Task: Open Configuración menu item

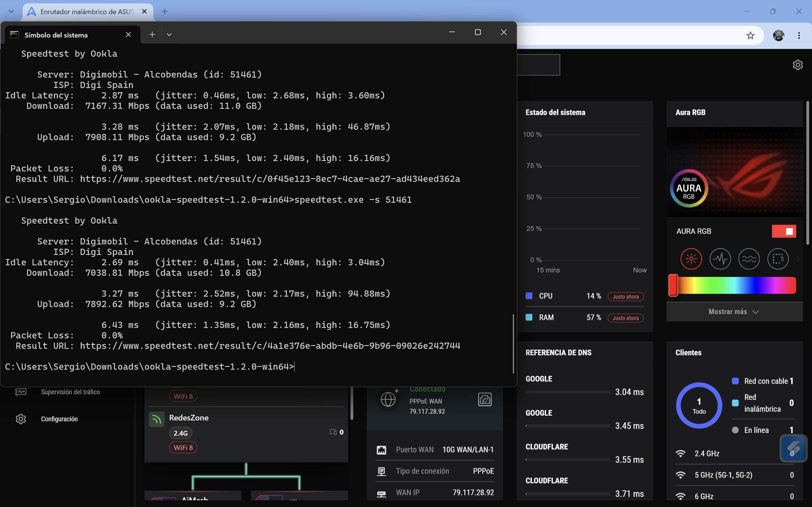Action: 59,419
